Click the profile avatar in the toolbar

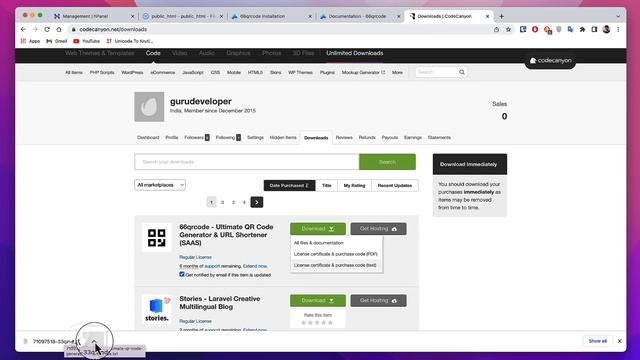(606, 29)
